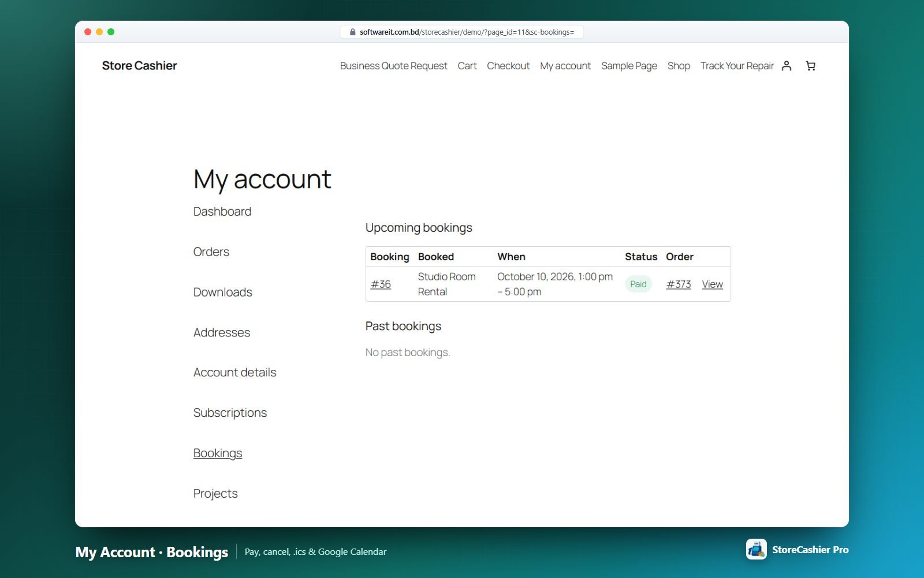Click View for the Studio Room booking
The image size is (924, 578).
713,284
